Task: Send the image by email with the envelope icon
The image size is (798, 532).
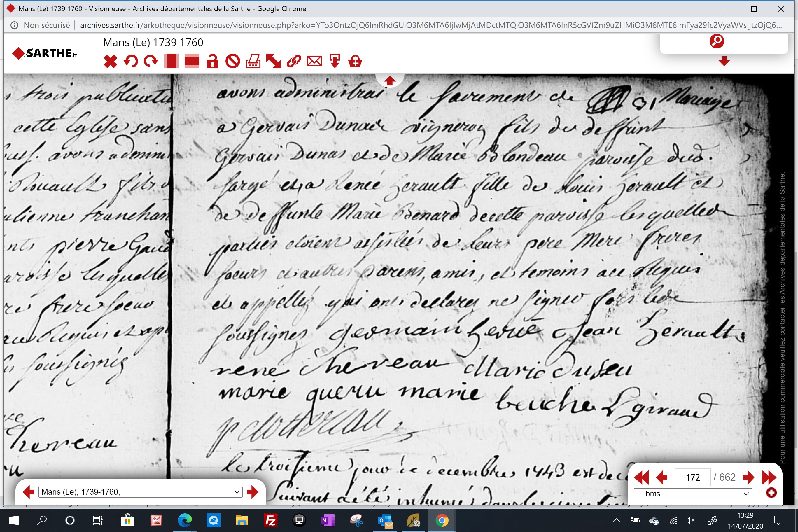Action: (314, 62)
